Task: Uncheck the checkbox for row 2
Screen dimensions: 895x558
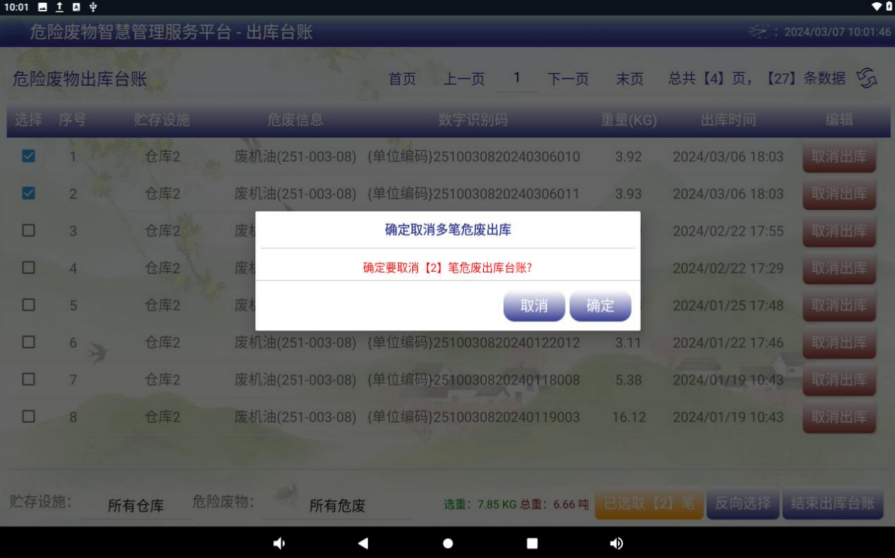Action: click(28, 193)
